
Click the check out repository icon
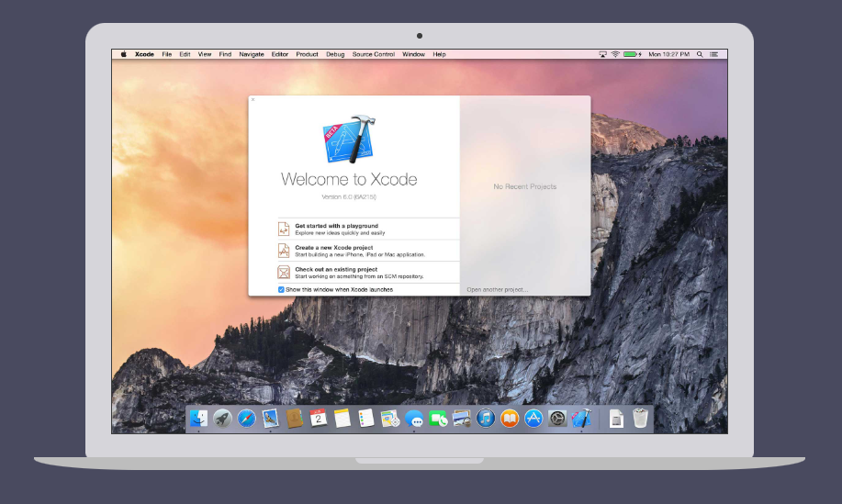[x=284, y=272]
